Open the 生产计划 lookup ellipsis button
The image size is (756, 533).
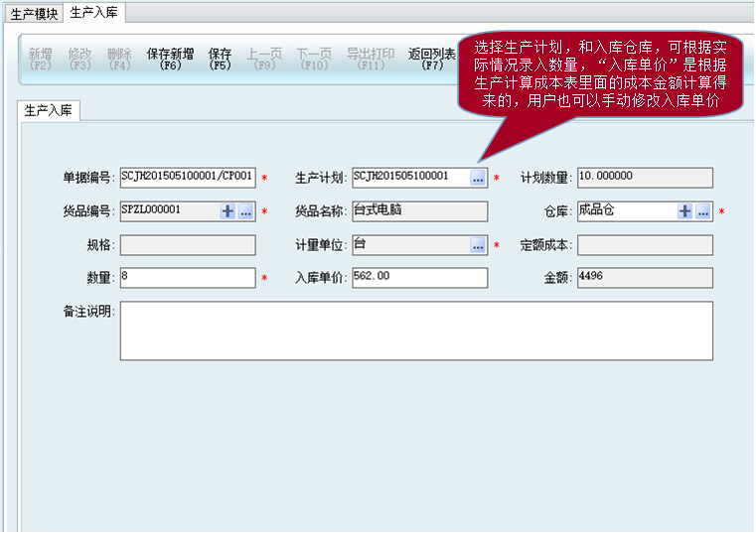click(478, 178)
